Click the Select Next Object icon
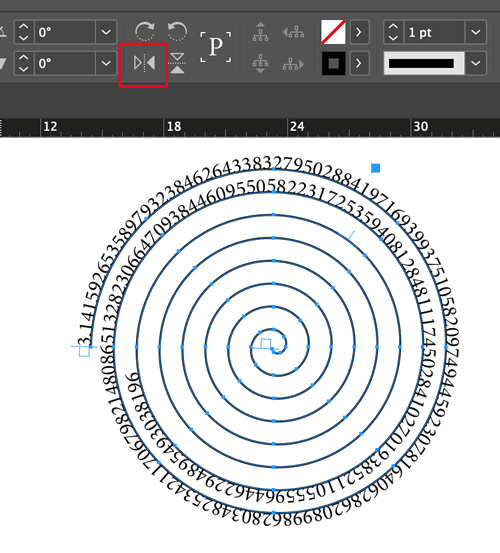The image size is (500, 553). click(293, 65)
